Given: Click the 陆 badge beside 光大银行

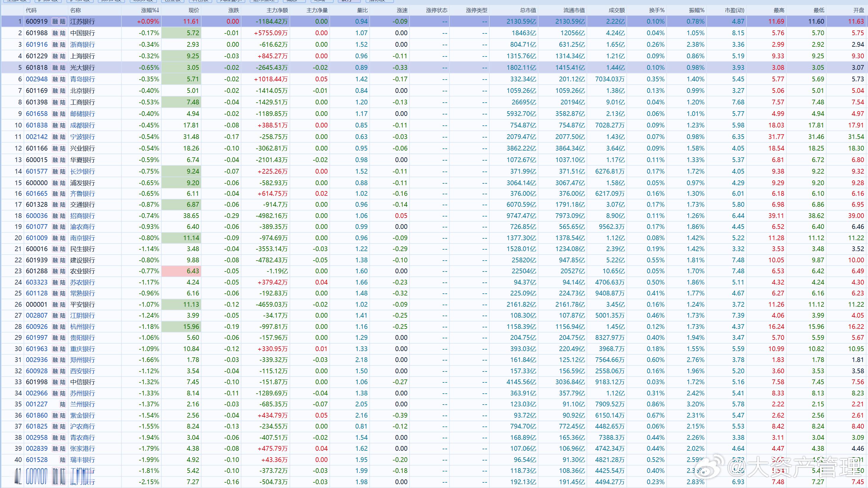Looking at the screenshot, I should tap(63, 67).
